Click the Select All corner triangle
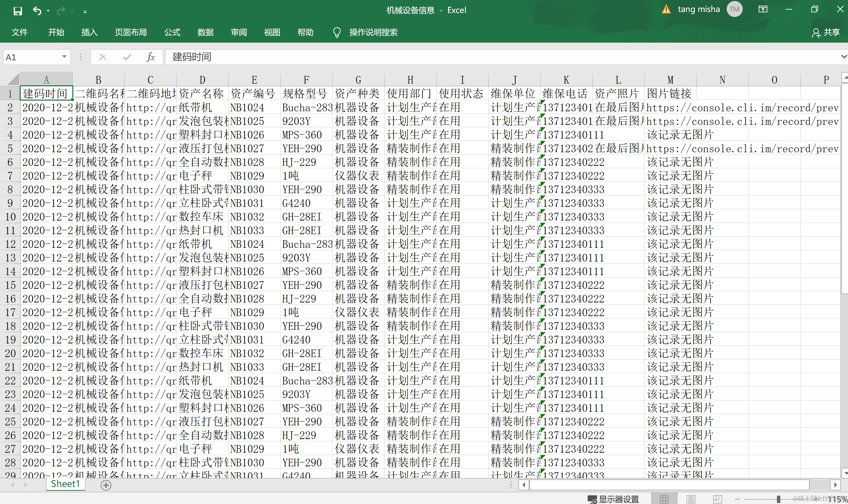The height and width of the screenshot is (504, 848). (x=14, y=80)
